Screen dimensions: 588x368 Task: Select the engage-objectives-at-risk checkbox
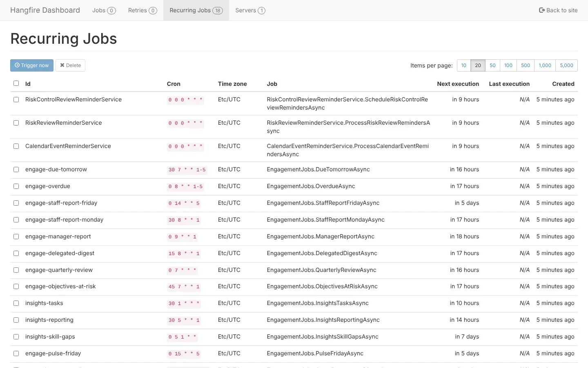click(x=16, y=286)
